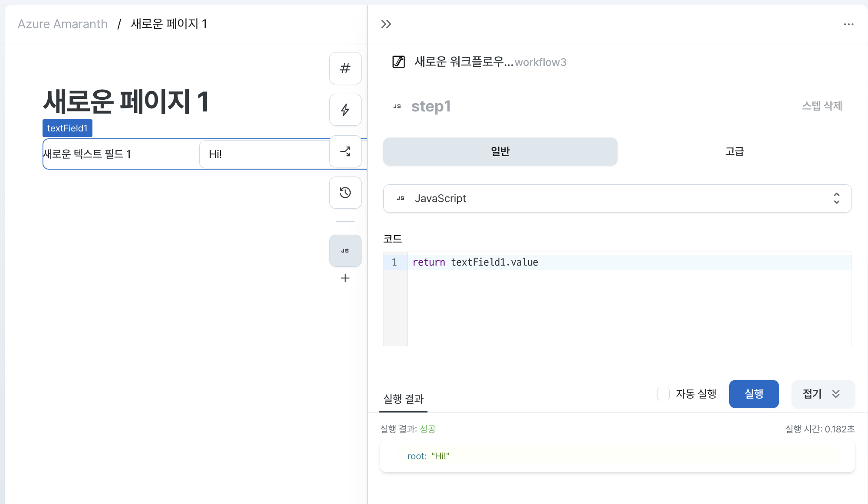
Task: Select the 실행 결과 tab
Action: pyautogui.click(x=403, y=399)
